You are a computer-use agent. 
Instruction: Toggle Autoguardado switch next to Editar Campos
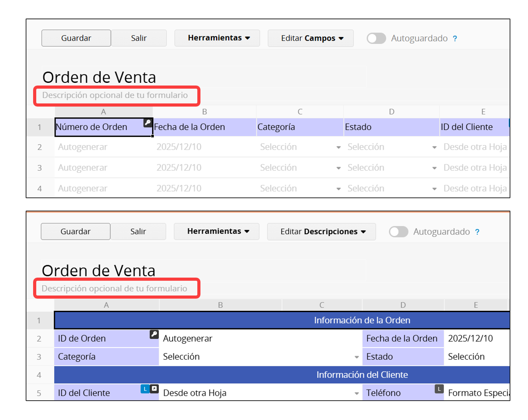click(x=376, y=39)
